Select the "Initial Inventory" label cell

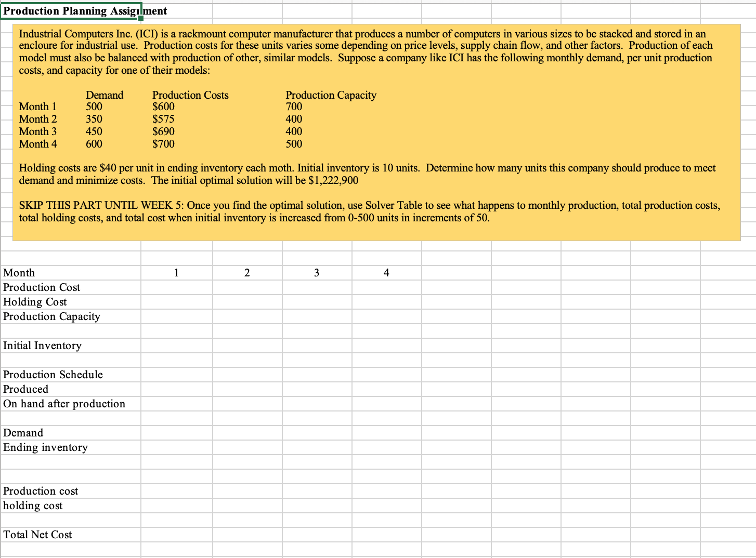click(x=71, y=346)
